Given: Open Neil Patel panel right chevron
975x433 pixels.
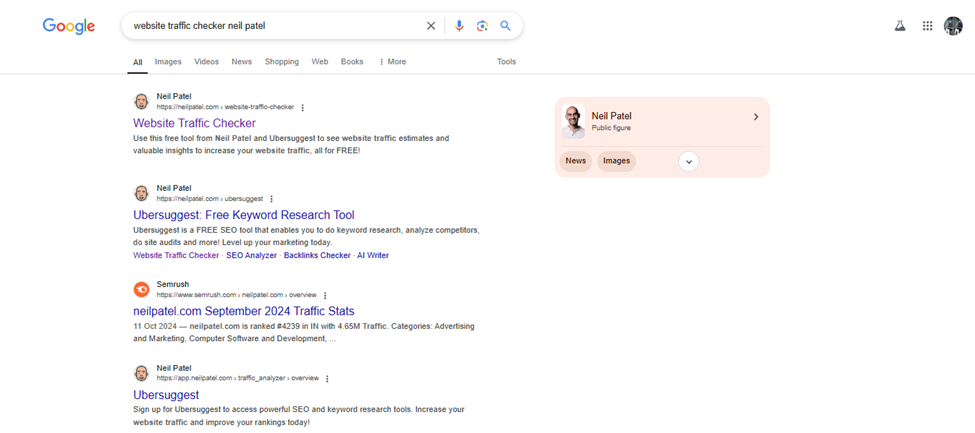Looking at the screenshot, I should (x=756, y=117).
